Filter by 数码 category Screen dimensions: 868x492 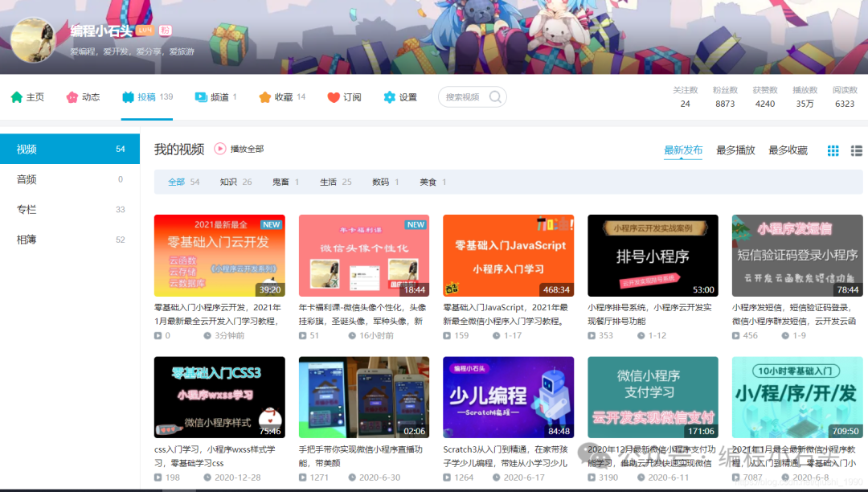[x=386, y=182]
